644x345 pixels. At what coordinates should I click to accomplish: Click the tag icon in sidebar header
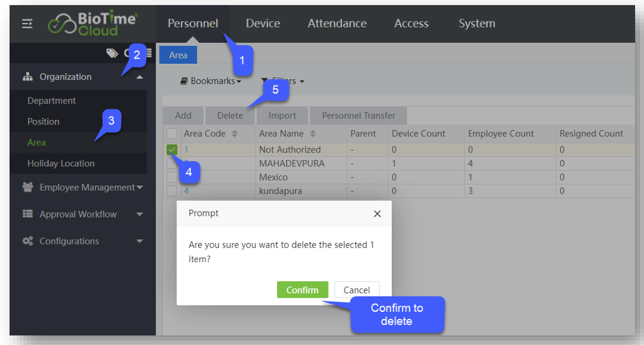tap(111, 53)
